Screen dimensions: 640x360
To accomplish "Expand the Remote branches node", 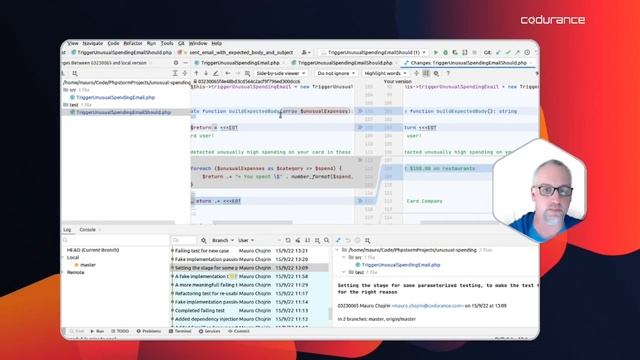I will pos(63,272).
